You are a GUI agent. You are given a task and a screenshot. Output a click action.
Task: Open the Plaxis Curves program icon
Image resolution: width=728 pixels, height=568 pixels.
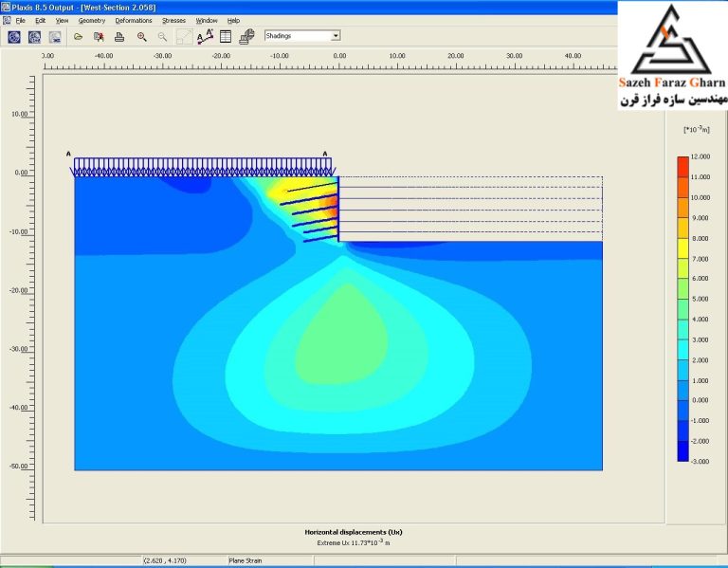click(55, 37)
